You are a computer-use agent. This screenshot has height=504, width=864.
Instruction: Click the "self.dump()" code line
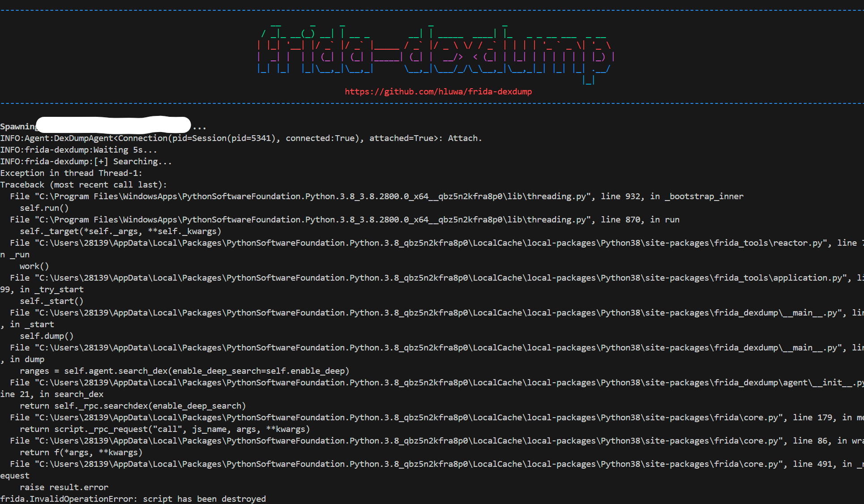coord(47,336)
